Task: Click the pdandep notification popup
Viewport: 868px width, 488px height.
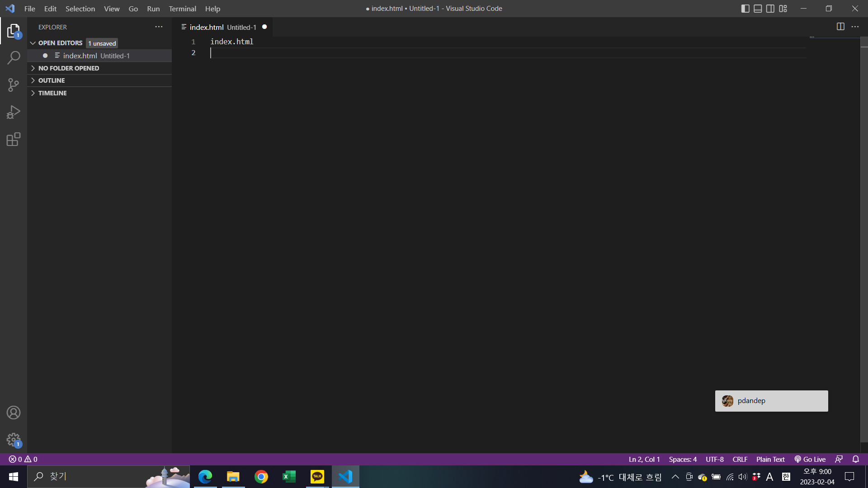Action: (771, 401)
